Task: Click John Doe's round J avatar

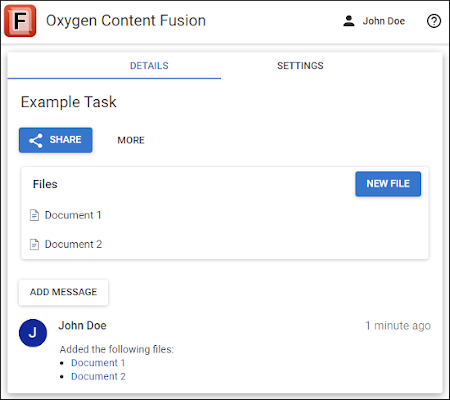Action: click(33, 333)
